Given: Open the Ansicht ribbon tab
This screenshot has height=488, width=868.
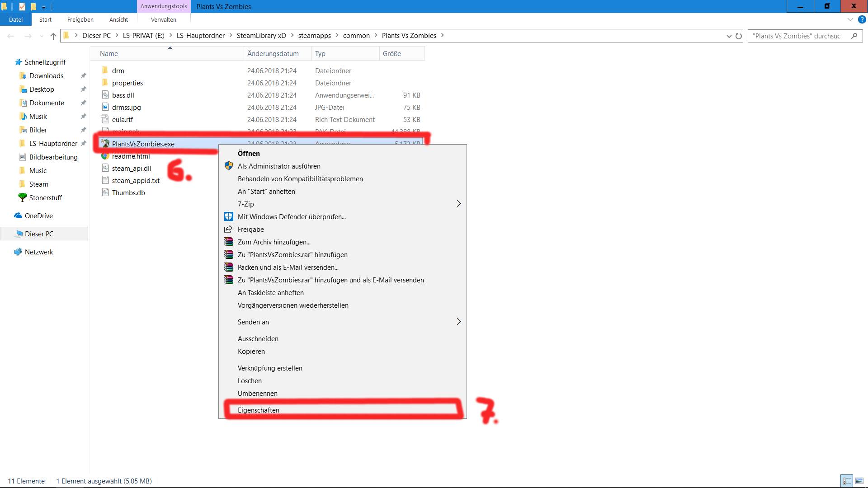Looking at the screenshot, I should pyautogui.click(x=118, y=20).
